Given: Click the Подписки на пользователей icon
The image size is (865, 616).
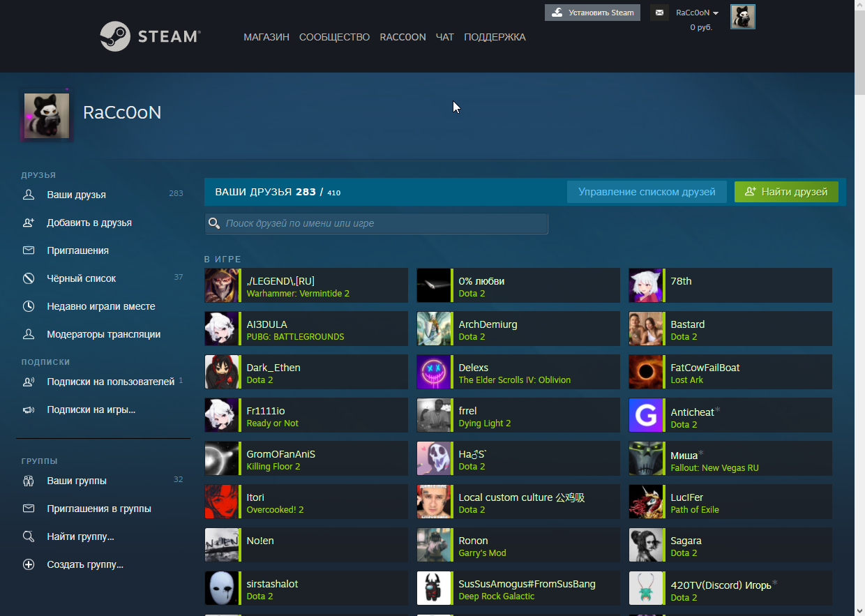Looking at the screenshot, I should [29, 382].
